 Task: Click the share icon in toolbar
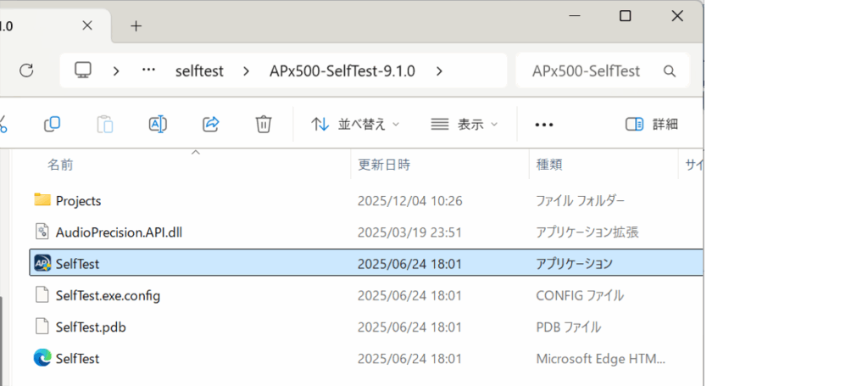pos(210,124)
